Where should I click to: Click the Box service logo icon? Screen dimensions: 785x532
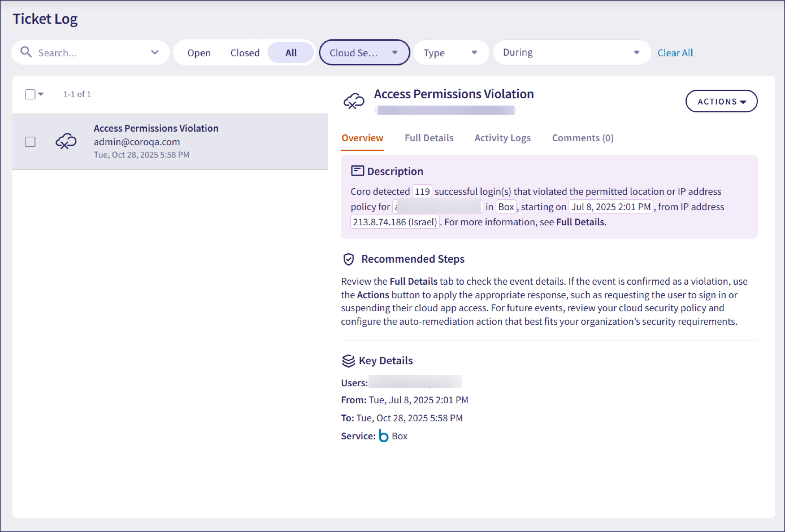point(383,436)
